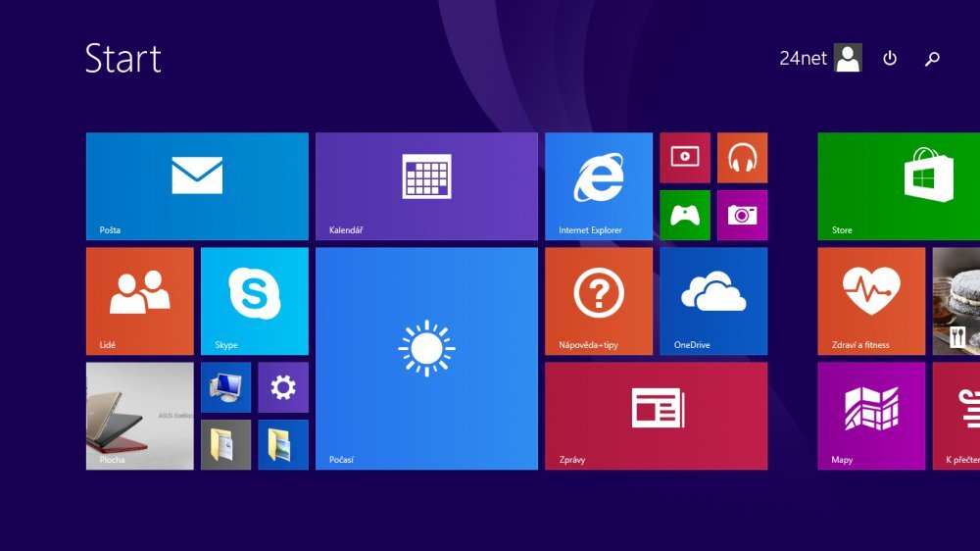Click the search magnifier icon
Viewport: 980px width, 551px height.
click(932, 58)
